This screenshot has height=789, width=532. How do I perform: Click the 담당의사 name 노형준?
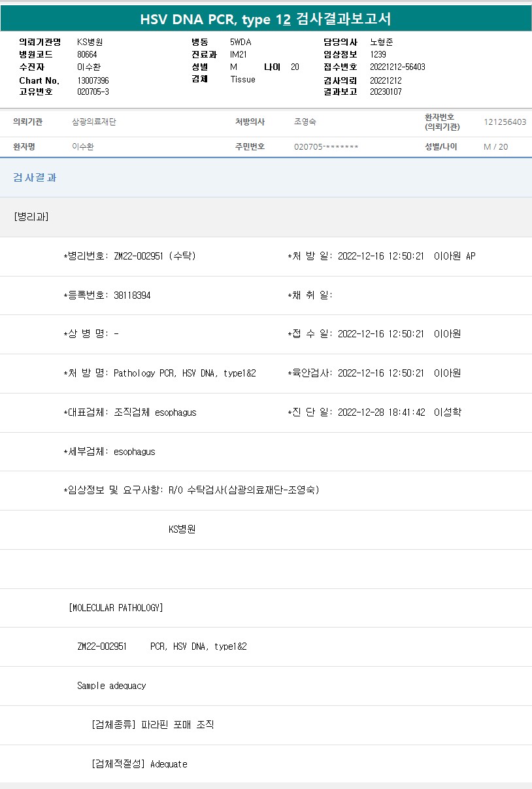pyautogui.click(x=382, y=42)
